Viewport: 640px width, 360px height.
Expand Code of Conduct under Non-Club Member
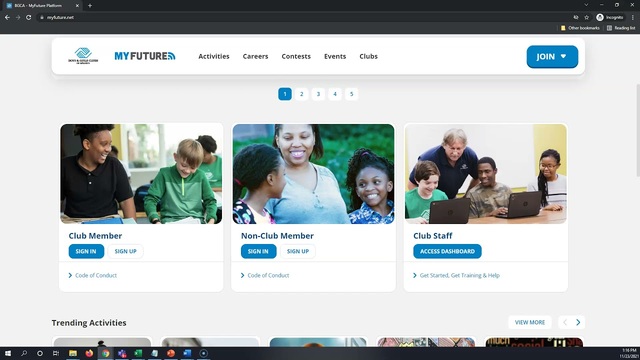click(265, 276)
